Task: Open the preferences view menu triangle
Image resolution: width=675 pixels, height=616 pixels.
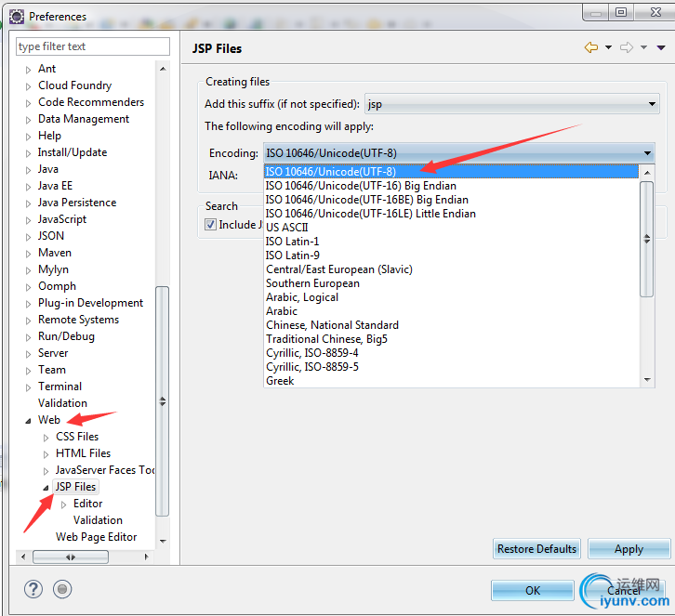Action: [x=661, y=47]
